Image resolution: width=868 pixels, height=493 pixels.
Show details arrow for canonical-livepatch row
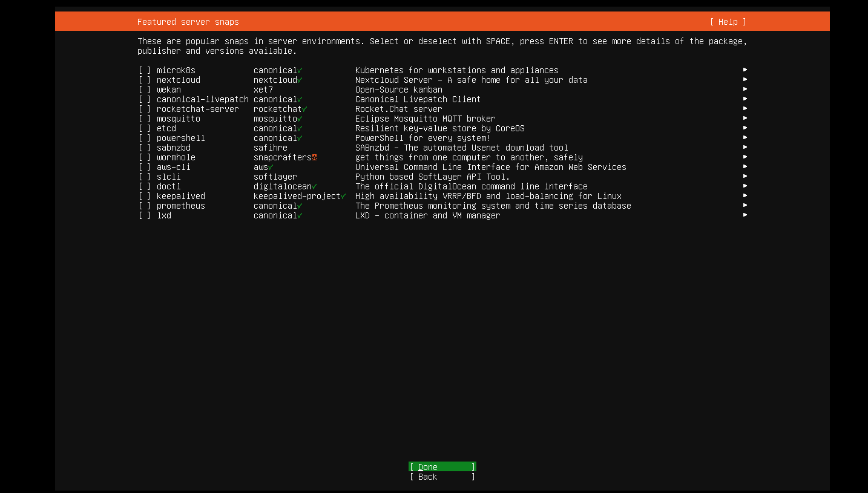tap(745, 99)
